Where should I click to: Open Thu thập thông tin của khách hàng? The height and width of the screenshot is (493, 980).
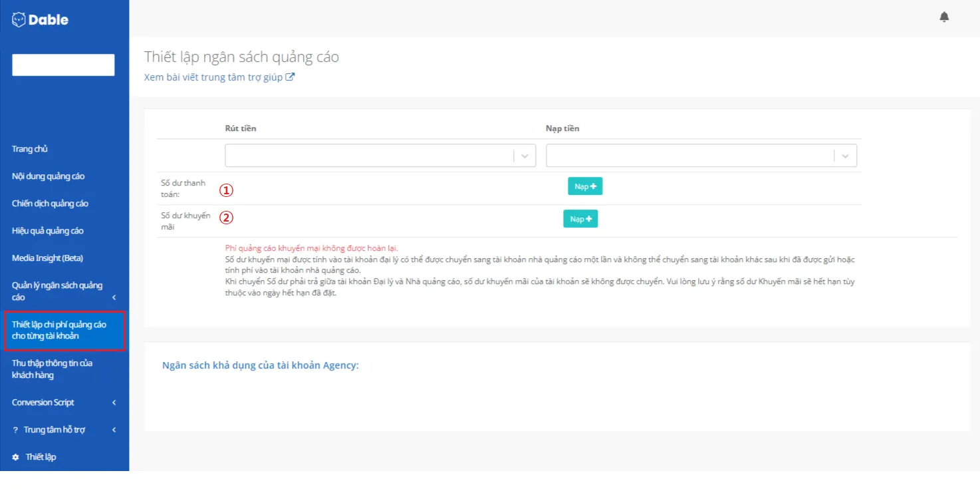click(52, 369)
